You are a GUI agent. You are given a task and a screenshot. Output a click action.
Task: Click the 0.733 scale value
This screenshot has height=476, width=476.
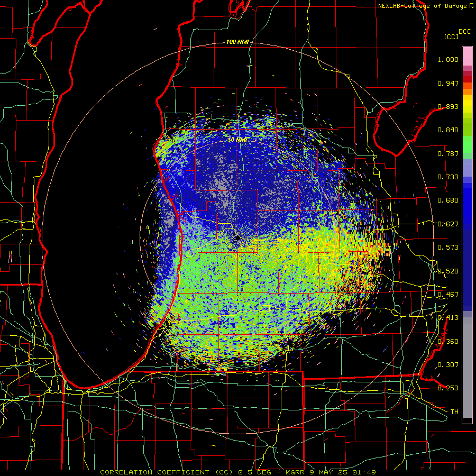448,177
